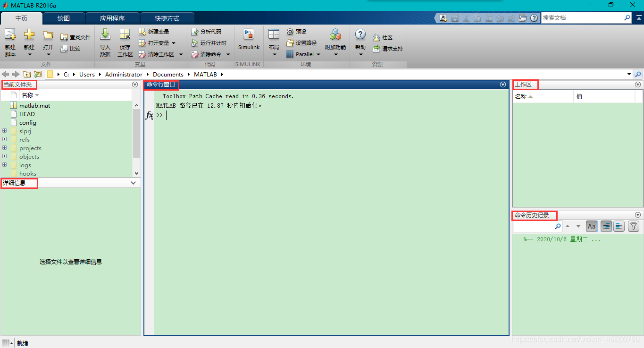Image resolution: width=644 pixels, height=348 pixels.
Task: Toggle the second lined layout button in command history
Action: pos(619,227)
